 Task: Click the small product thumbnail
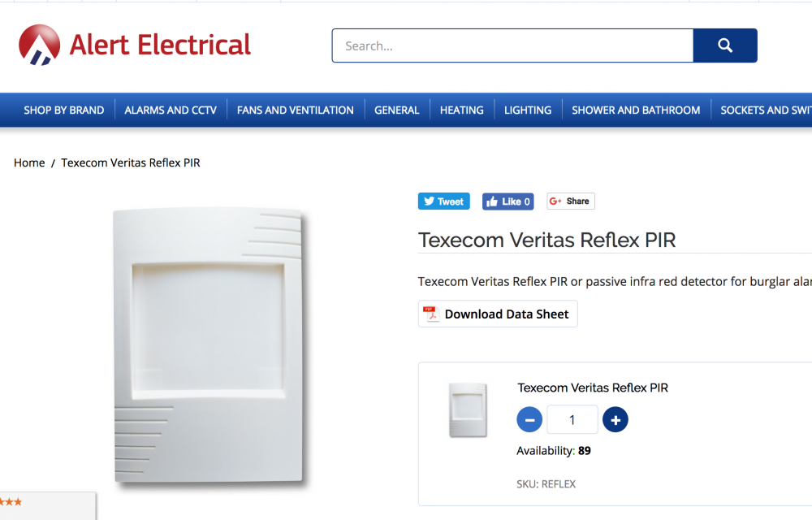click(x=468, y=409)
